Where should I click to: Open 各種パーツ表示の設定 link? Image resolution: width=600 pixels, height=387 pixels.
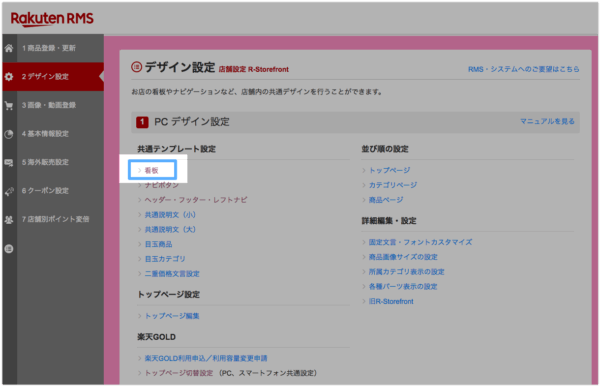click(403, 287)
